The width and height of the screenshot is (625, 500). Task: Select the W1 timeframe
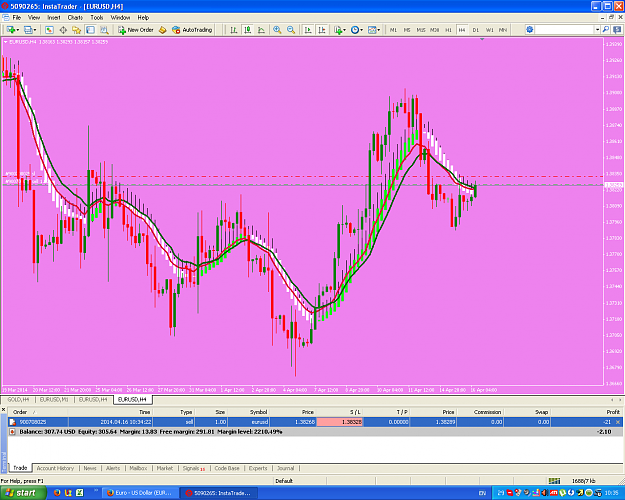489,30
